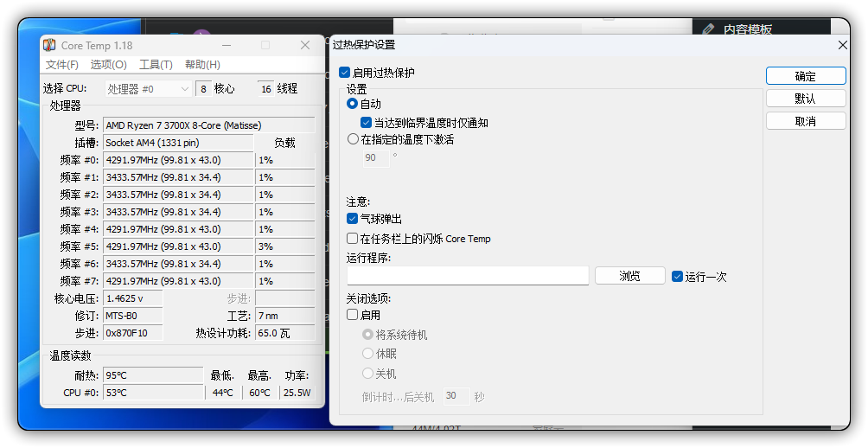The image size is (868, 448).
Task: Click the 浏览 button
Action: (630, 276)
